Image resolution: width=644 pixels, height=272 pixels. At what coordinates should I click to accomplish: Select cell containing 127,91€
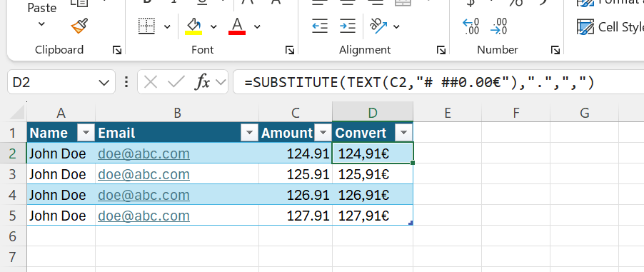373,216
